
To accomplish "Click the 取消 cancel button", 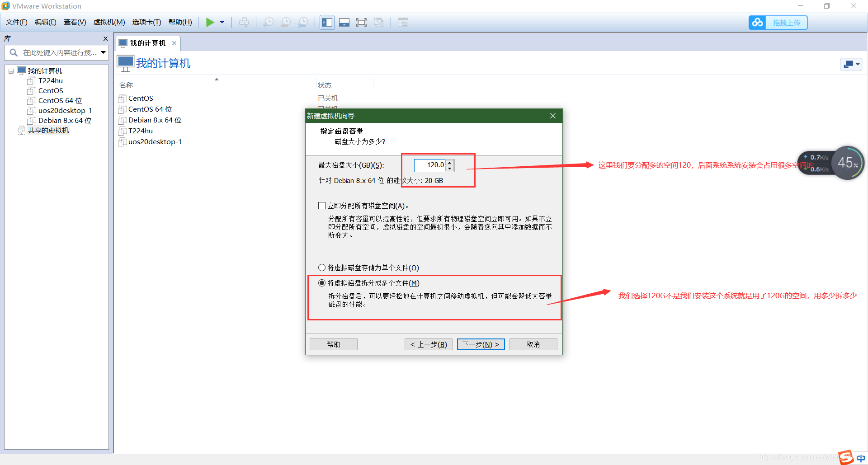I will tap(533, 344).
